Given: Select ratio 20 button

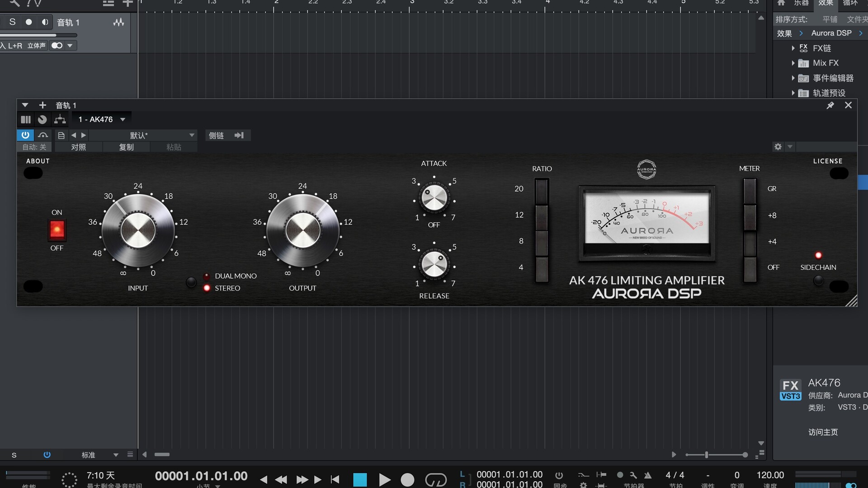Looking at the screenshot, I should coord(542,191).
